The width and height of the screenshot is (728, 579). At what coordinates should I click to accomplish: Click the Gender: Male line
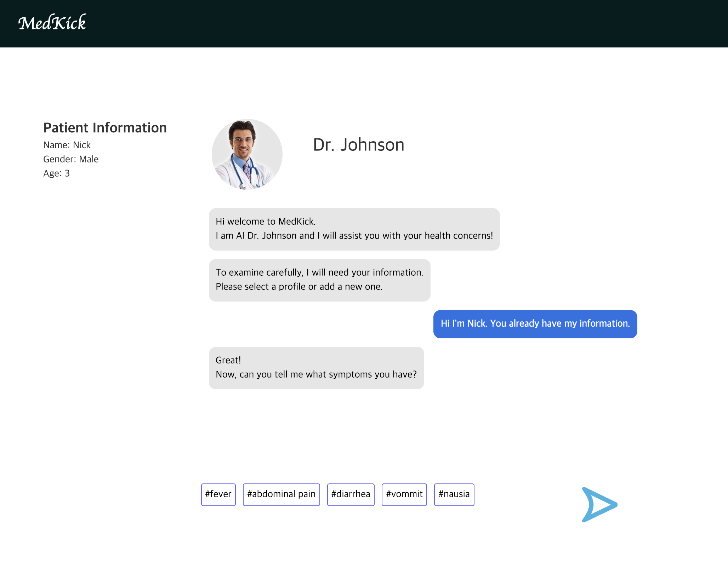[71, 159]
